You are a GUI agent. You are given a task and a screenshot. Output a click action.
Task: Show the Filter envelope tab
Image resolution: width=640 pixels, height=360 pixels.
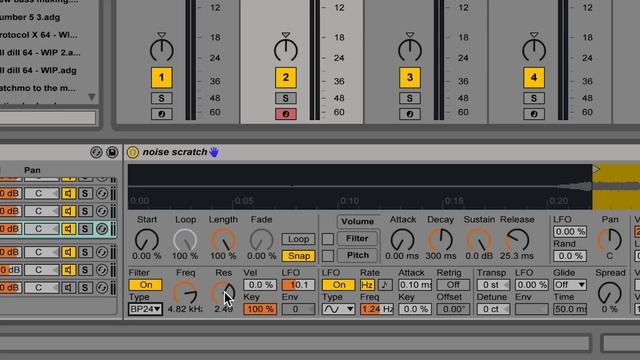(358, 238)
